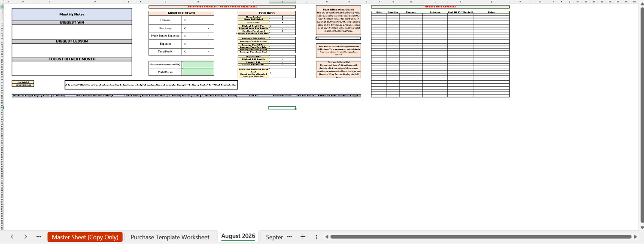The width and height of the screenshot is (644, 244).
Task: Select the green Profit Margin value cell
Action: [197, 72]
